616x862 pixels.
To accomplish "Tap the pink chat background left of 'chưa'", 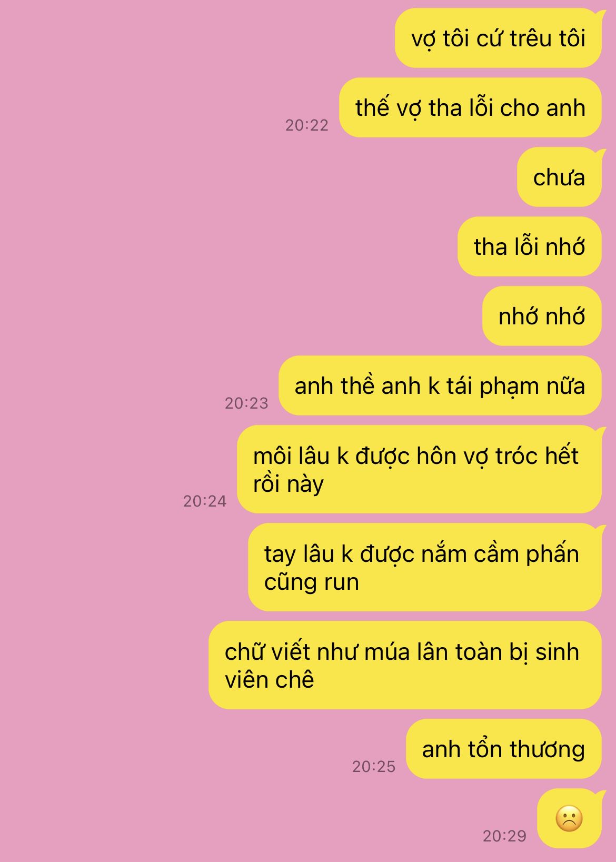I will tap(263, 177).
